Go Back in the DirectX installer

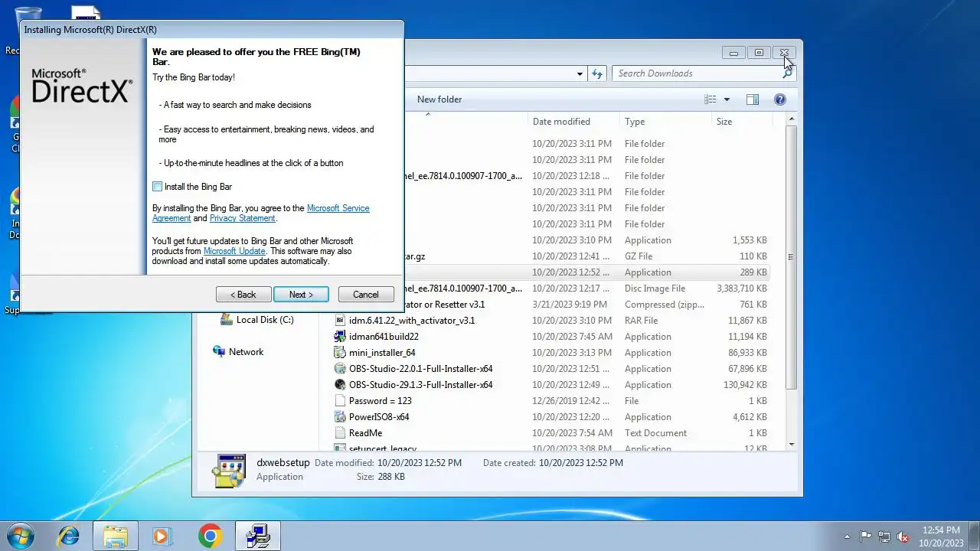(243, 295)
